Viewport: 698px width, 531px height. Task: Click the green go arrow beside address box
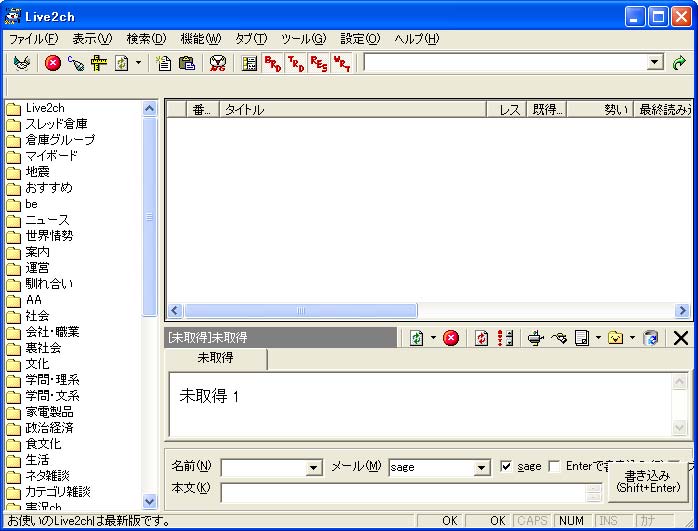pyautogui.click(x=680, y=63)
